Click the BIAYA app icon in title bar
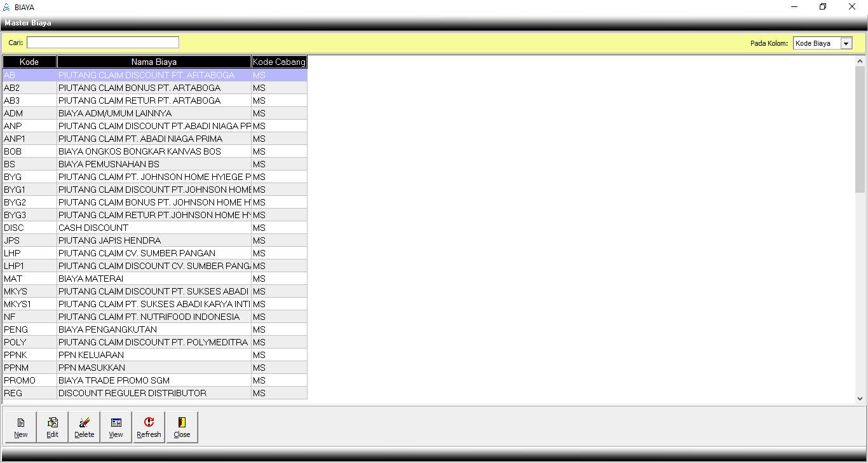The image size is (868, 463). point(7,7)
